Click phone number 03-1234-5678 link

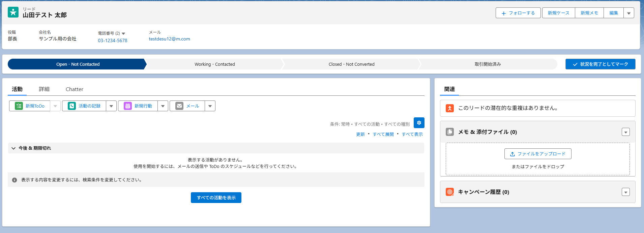tap(113, 40)
